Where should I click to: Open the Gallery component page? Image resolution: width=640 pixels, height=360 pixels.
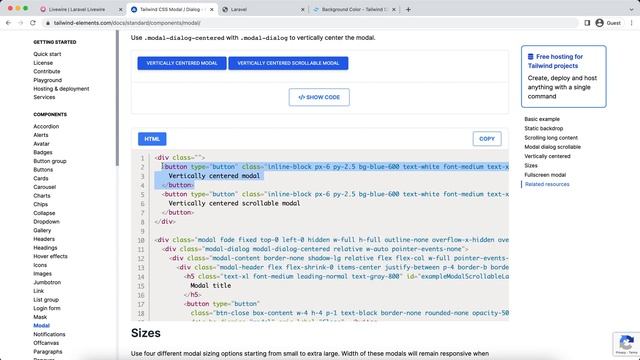pyautogui.click(x=42, y=231)
